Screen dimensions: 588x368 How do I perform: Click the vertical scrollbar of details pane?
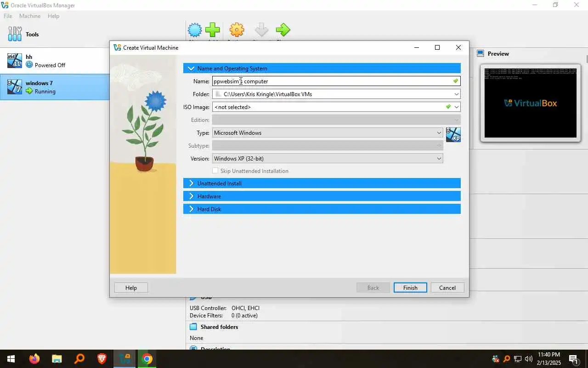coord(587,59)
